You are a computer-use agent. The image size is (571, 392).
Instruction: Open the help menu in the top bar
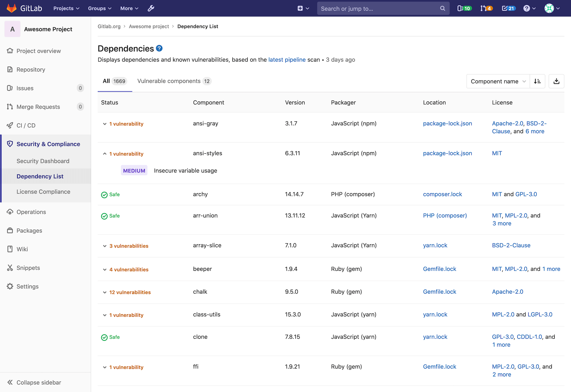pyautogui.click(x=530, y=8)
